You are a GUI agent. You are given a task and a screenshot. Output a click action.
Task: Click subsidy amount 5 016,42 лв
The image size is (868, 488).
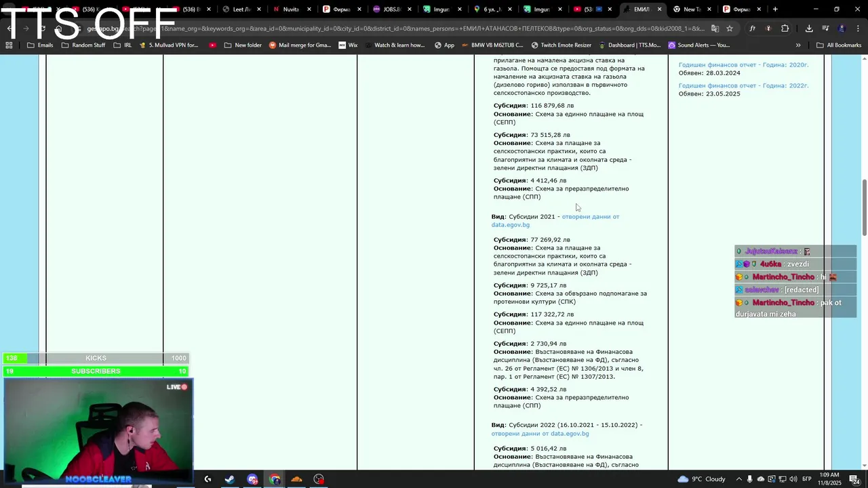point(548,449)
